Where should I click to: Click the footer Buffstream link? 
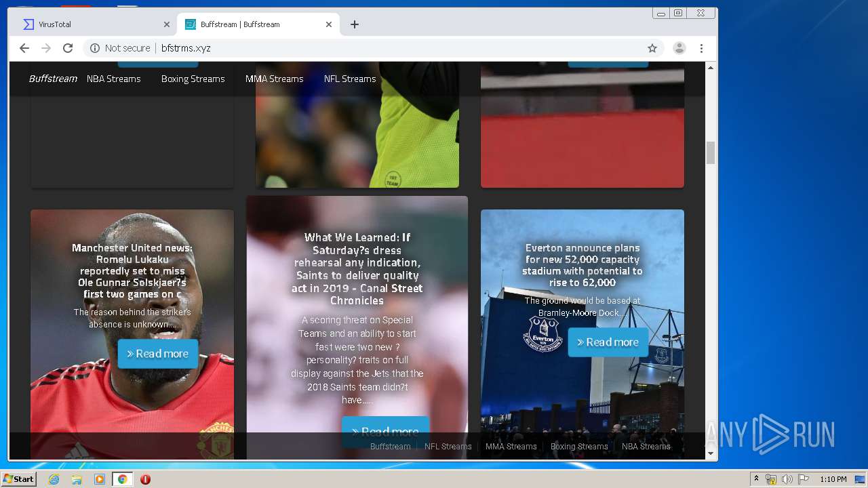coord(391,447)
